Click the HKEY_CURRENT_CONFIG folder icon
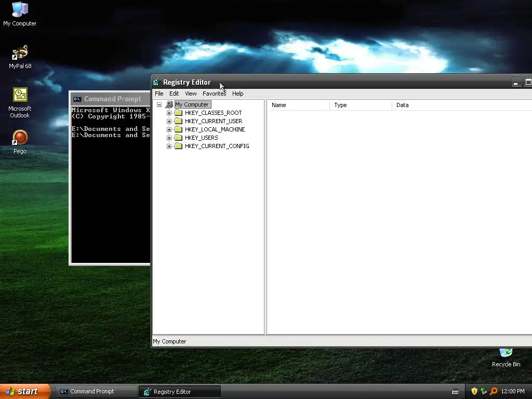532x399 pixels. tap(179, 146)
